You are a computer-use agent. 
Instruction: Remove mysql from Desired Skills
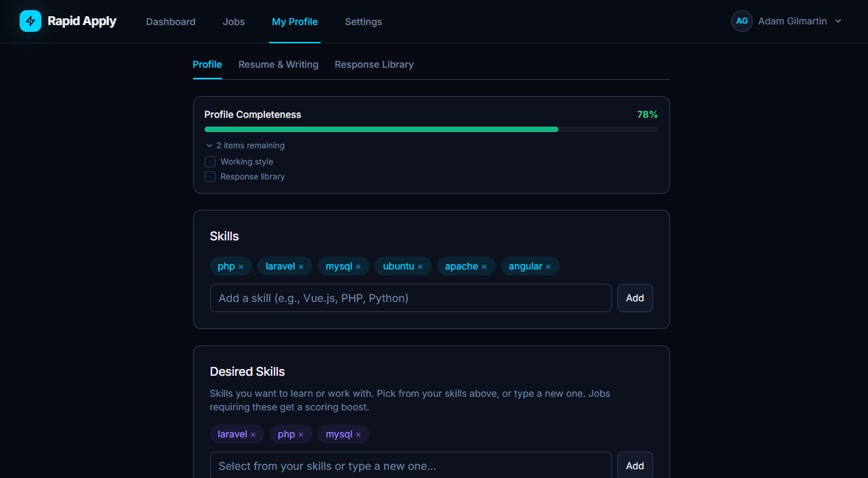point(358,435)
